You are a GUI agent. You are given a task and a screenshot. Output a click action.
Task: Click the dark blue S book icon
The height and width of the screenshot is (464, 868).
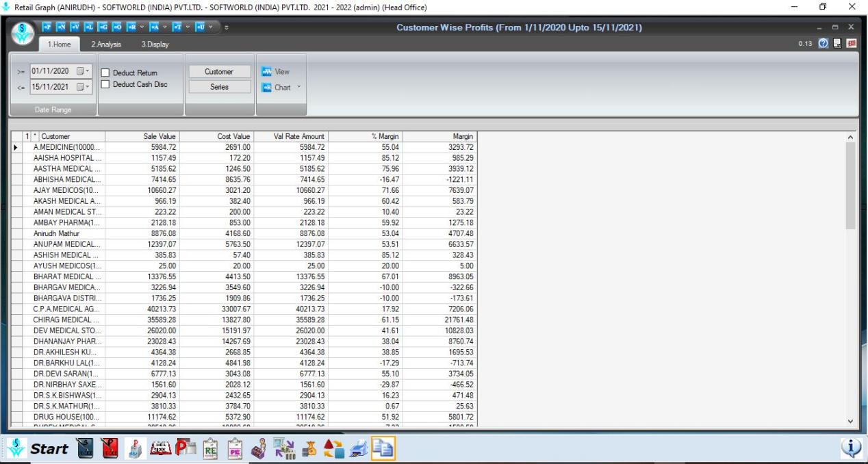(84, 449)
